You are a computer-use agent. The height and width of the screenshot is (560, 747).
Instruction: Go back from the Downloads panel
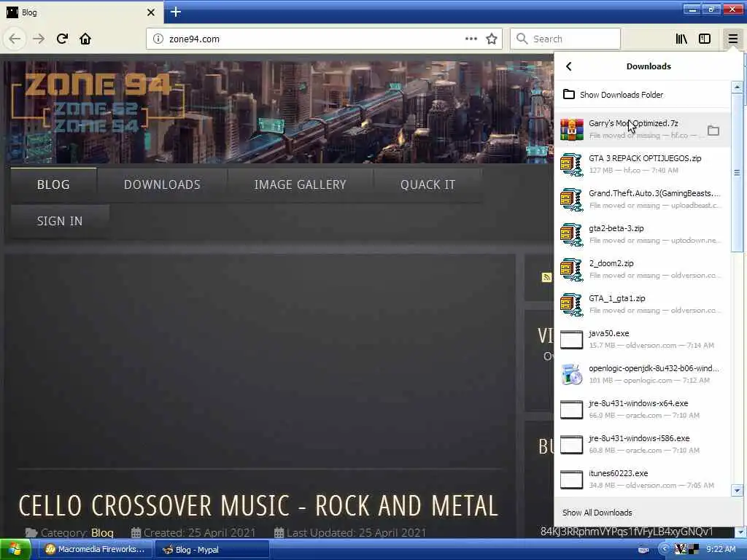[x=569, y=66]
